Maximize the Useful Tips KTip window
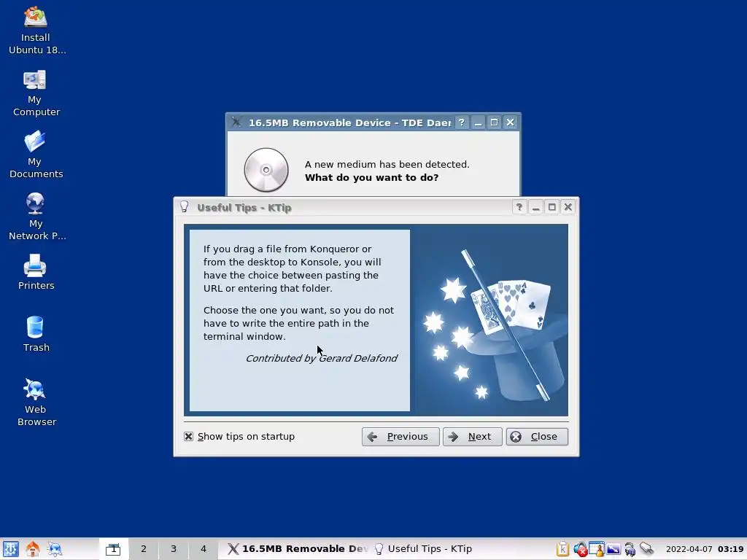Image resolution: width=747 pixels, height=560 pixels. pos(551,207)
